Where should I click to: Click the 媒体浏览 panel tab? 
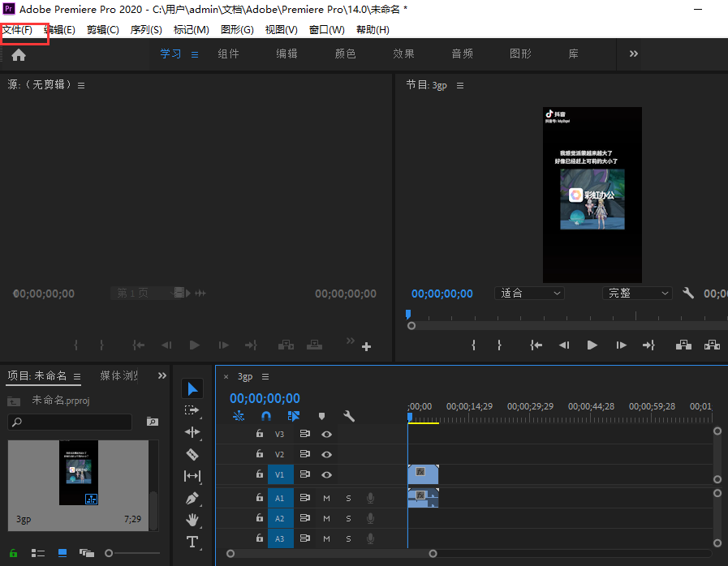[x=119, y=376]
